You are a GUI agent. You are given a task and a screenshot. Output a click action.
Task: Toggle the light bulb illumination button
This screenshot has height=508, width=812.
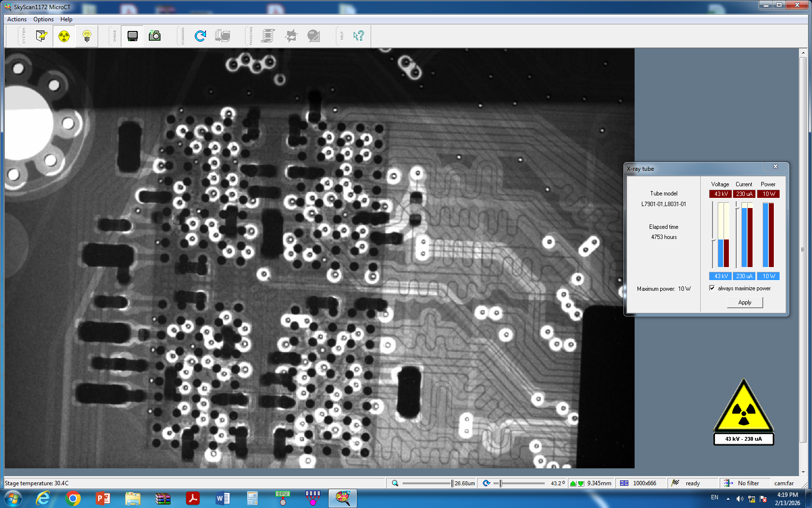coord(87,36)
